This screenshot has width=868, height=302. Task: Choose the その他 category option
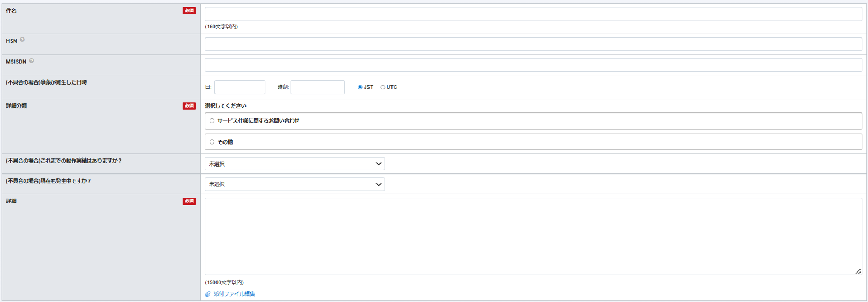click(x=212, y=142)
